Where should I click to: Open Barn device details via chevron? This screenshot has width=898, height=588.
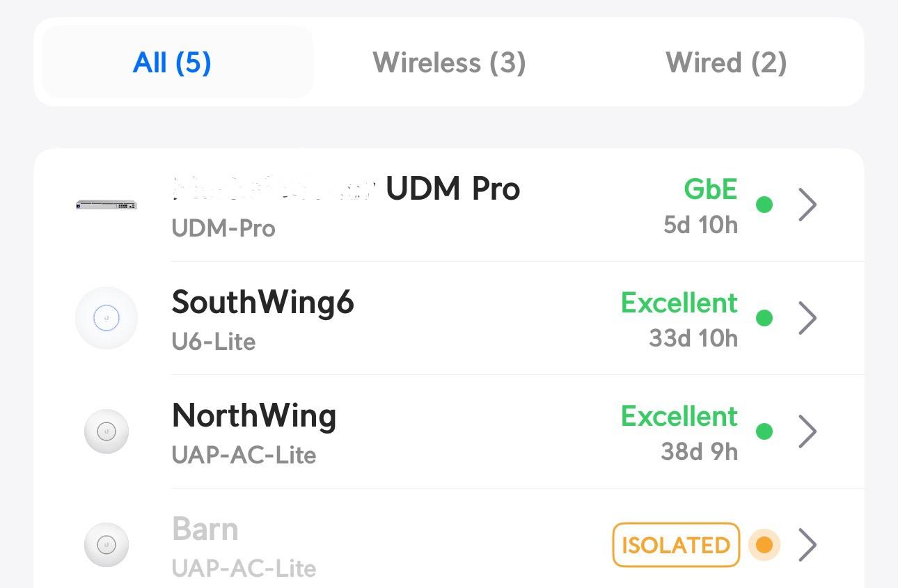pos(807,545)
